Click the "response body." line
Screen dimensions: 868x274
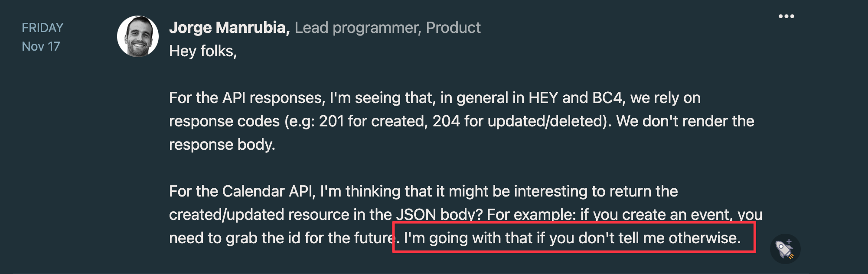click(222, 145)
